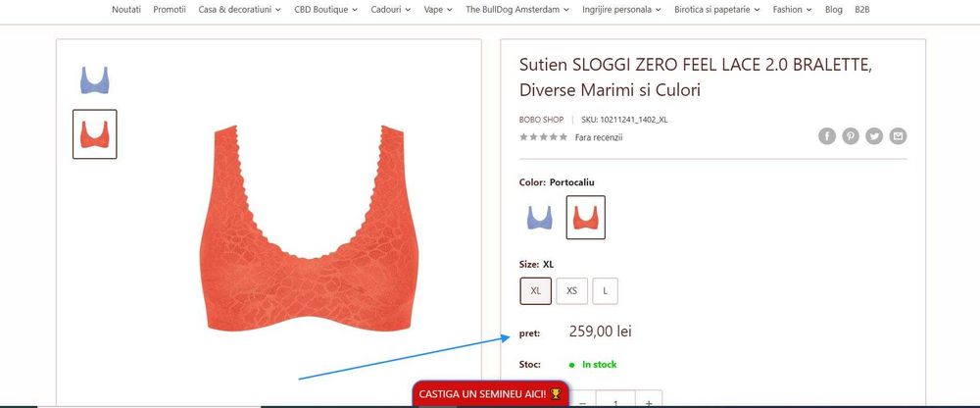Screen dimensions: 980x408
Task: Share product via Facebook icon
Action: pyautogui.click(x=827, y=136)
